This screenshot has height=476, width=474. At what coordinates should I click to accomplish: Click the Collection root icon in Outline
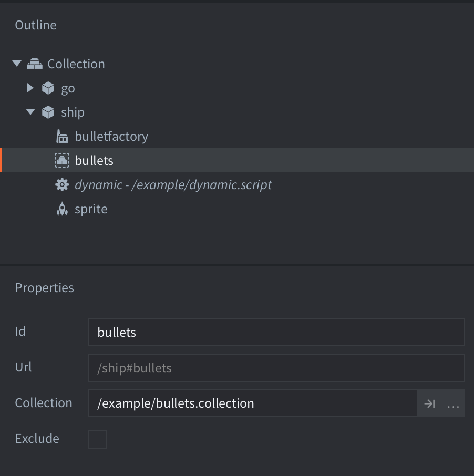tap(35, 64)
